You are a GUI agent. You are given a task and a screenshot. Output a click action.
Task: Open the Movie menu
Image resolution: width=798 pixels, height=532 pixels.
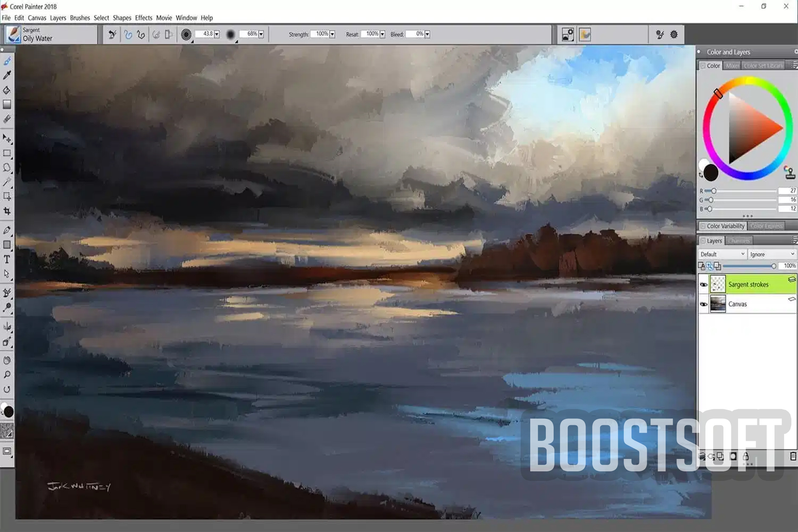tap(164, 18)
